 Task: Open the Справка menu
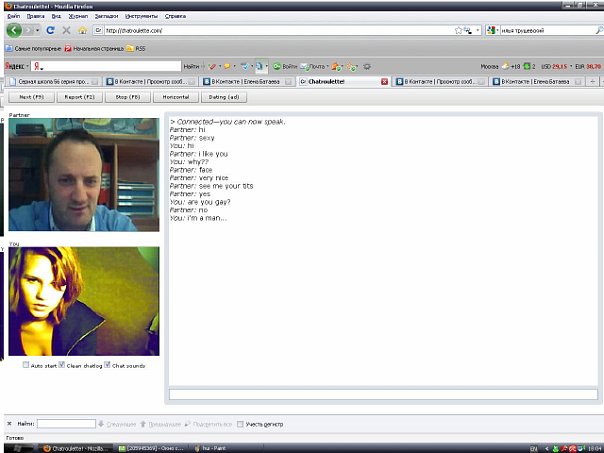175,16
